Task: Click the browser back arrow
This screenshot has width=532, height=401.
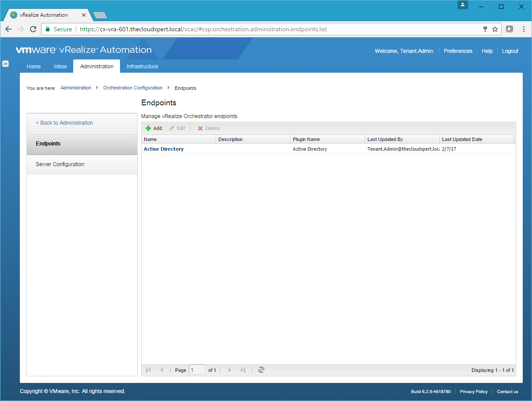Action: pos(8,29)
